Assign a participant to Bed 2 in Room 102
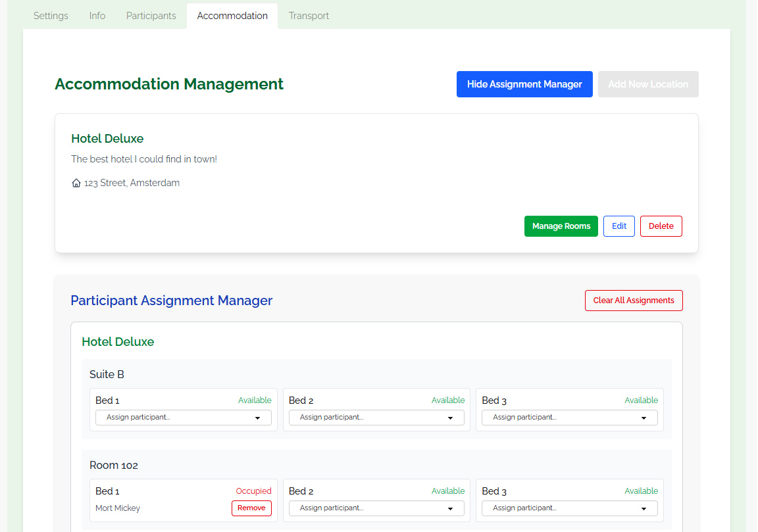758x532 pixels. 376,508
